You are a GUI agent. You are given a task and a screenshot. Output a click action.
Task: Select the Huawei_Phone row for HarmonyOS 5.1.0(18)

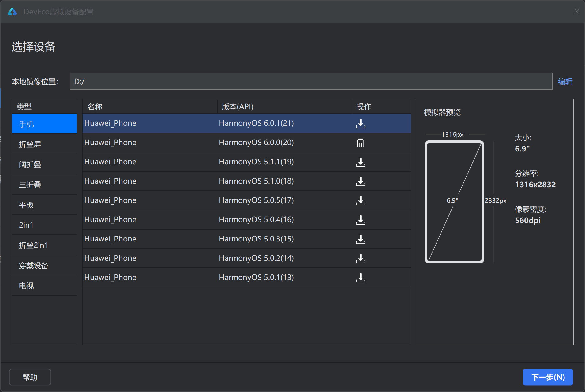(x=247, y=181)
